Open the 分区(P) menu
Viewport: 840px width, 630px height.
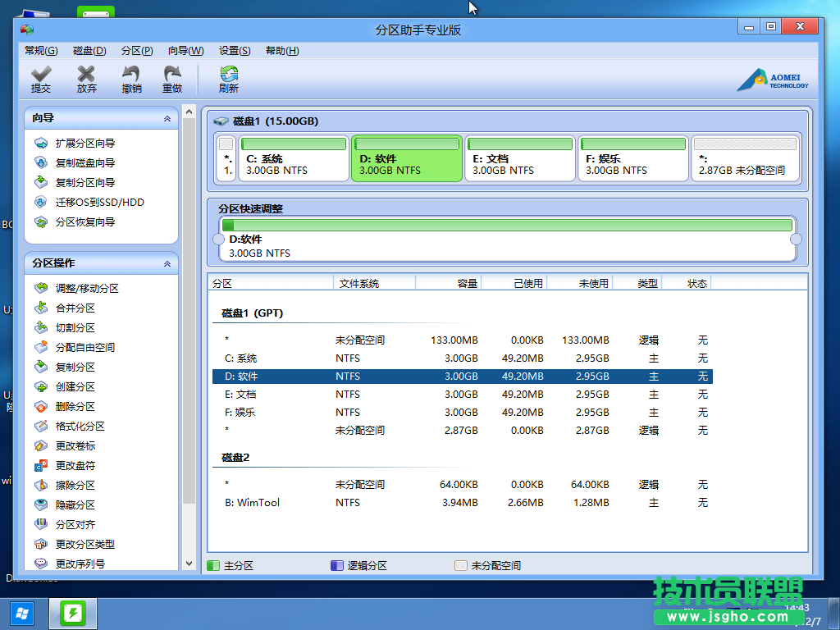(136, 51)
